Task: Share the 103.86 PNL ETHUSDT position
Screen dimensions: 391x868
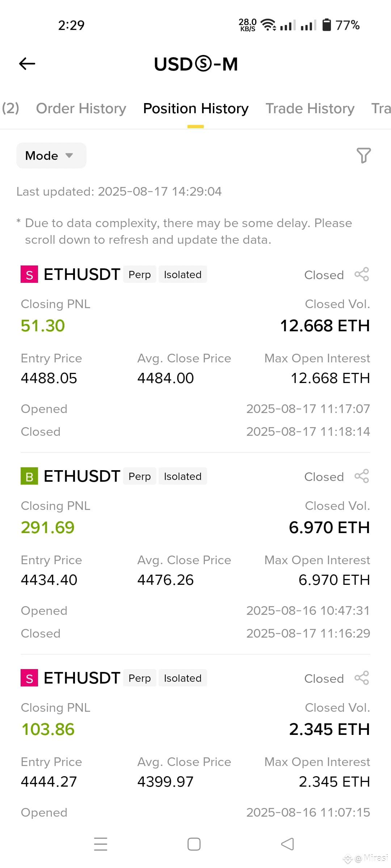Action: (x=362, y=678)
